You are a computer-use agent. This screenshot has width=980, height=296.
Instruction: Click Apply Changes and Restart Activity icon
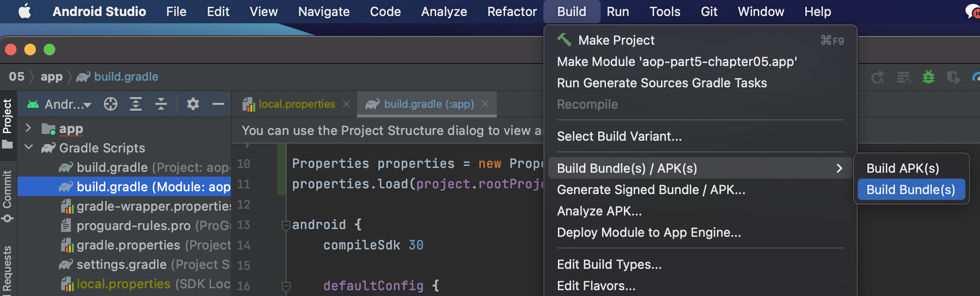point(878,77)
